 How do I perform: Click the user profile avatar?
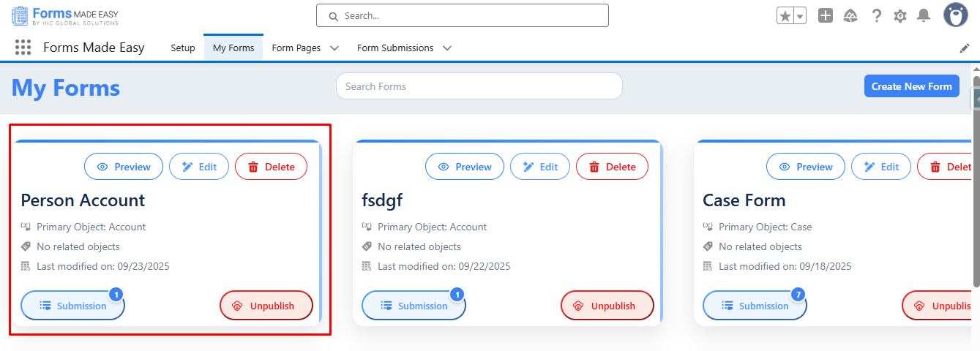pyautogui.click(x=956, y=15)
